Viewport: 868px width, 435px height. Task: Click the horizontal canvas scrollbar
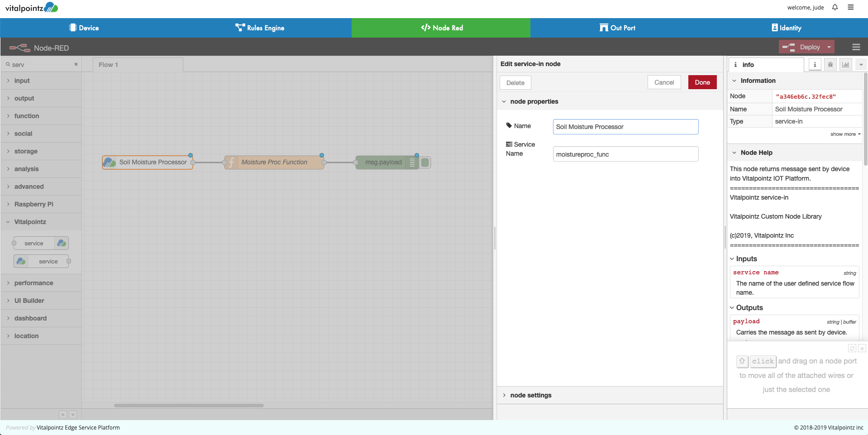pos(189,406)
